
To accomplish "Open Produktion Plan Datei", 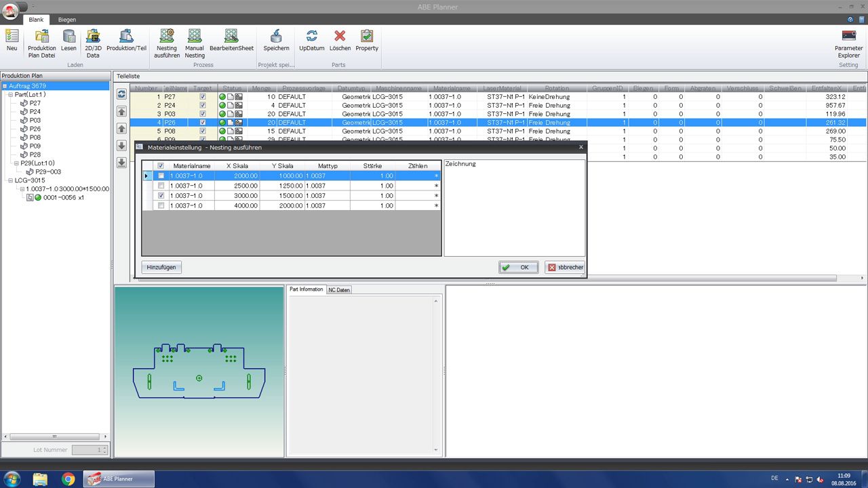I will tap(42, 43).
